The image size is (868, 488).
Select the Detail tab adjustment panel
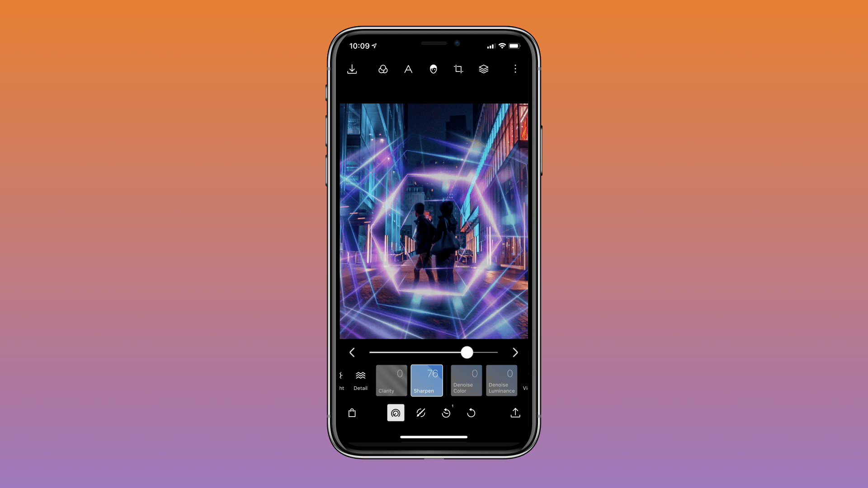point(359,380)
